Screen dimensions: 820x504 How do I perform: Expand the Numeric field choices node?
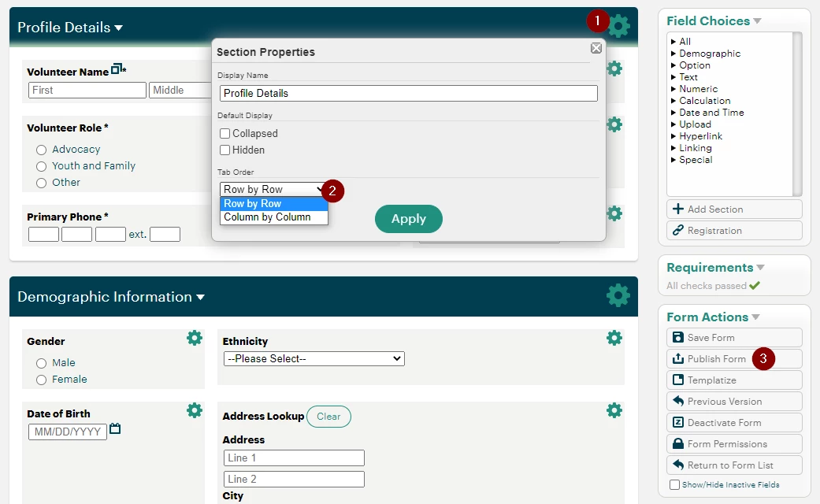pyautogui.click(x=673, y=89)
